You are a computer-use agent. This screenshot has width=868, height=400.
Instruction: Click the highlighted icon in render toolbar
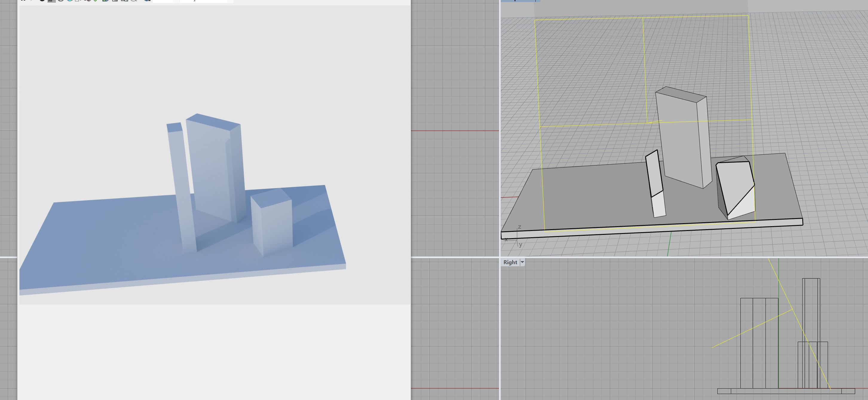51,1
